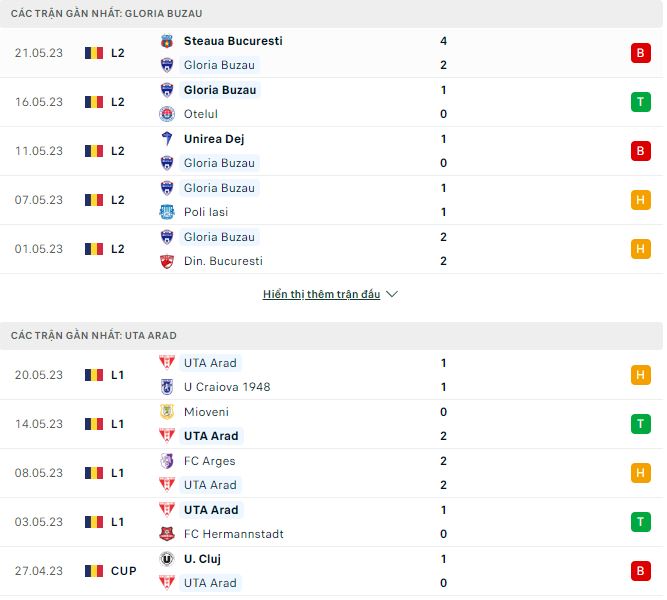
Task: Click the Unirea Dej club crest
Action: [x=167, y=139]
